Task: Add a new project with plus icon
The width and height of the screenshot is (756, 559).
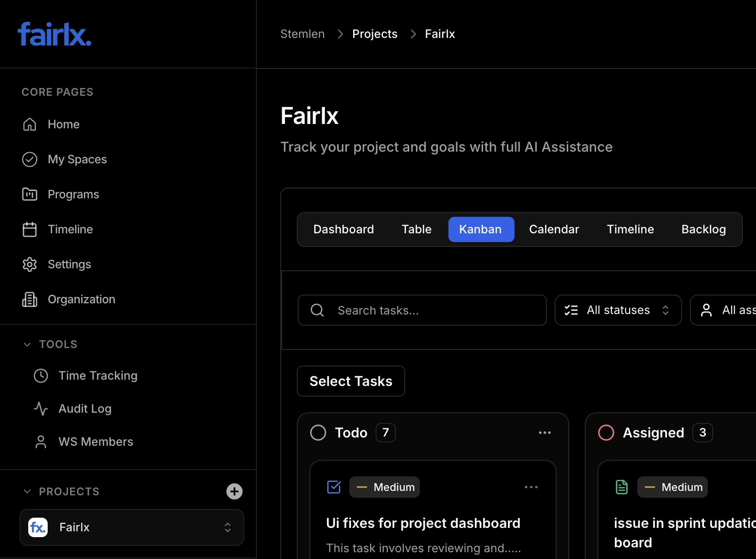Action: (234, 491)
